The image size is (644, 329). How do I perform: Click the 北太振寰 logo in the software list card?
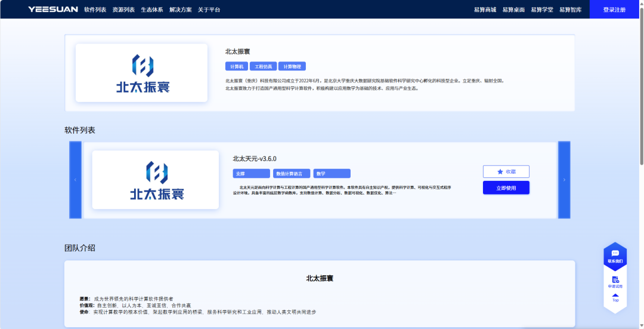[x=156, y=180]
